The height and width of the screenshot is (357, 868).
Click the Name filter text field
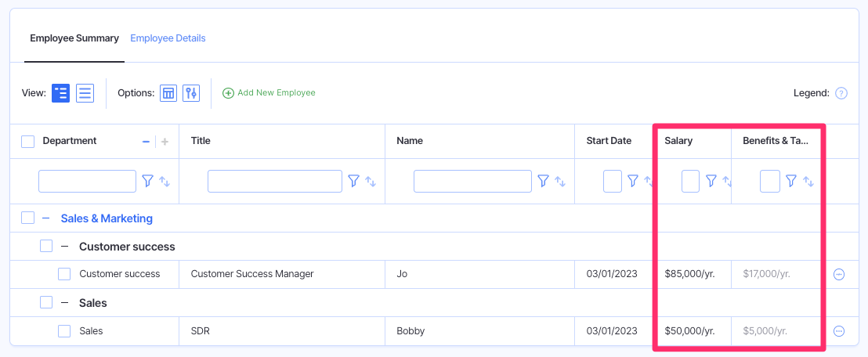point(472,181)
